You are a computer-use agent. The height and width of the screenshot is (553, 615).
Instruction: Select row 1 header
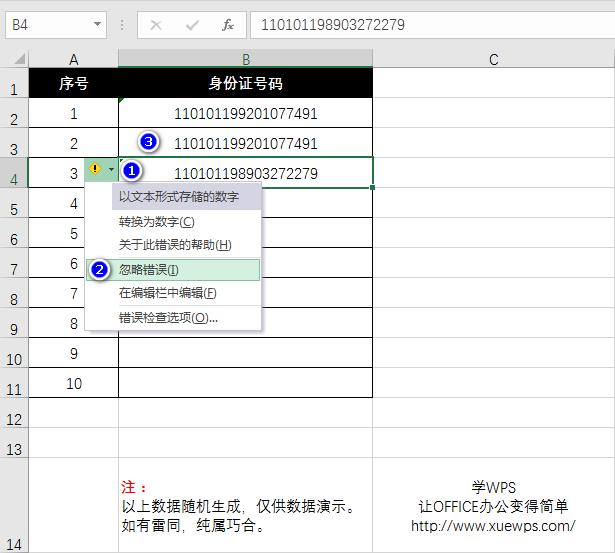tap(14, 83)
